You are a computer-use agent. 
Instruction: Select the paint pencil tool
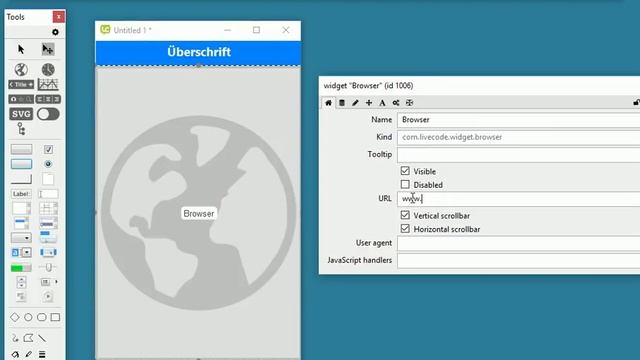(x=28, y=354)
